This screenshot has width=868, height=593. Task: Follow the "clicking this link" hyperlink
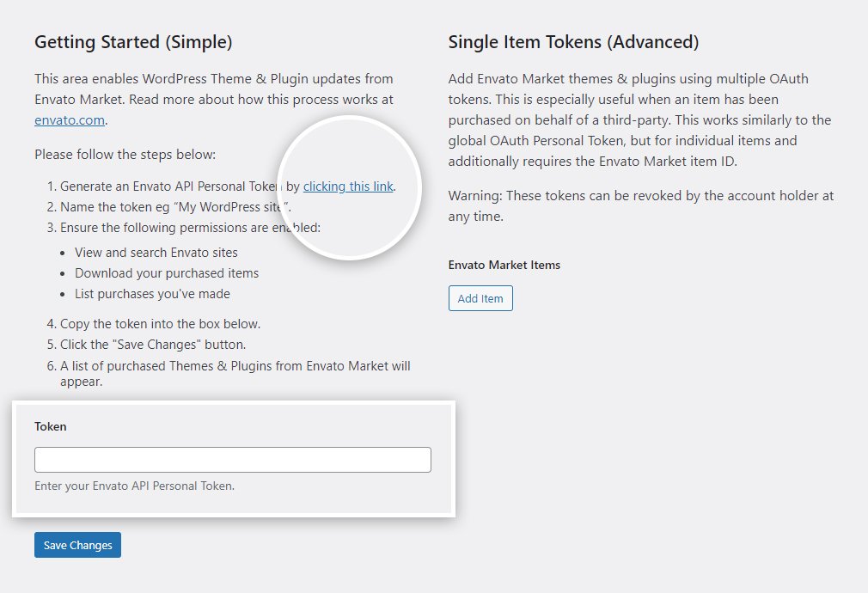pos(348,186)
